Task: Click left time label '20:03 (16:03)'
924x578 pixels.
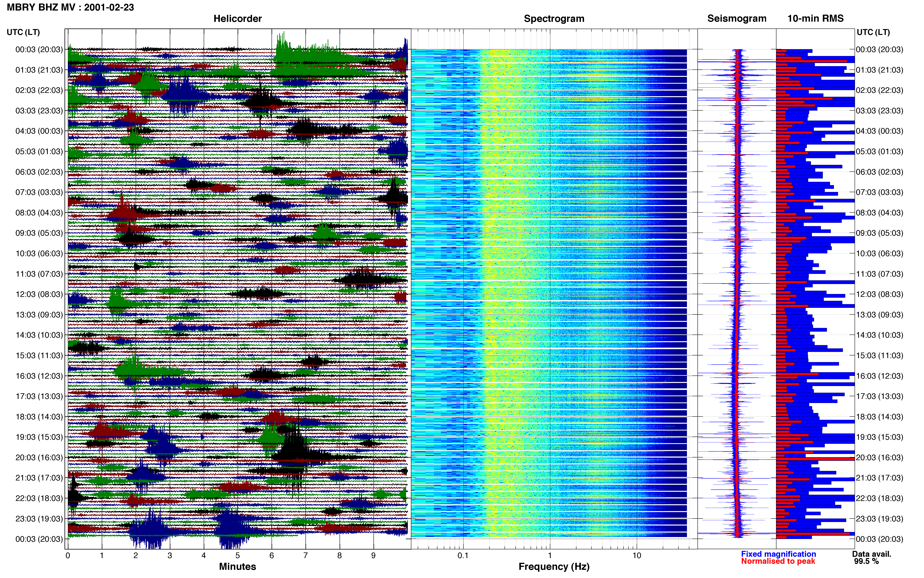Action: [x=39, y=458]
